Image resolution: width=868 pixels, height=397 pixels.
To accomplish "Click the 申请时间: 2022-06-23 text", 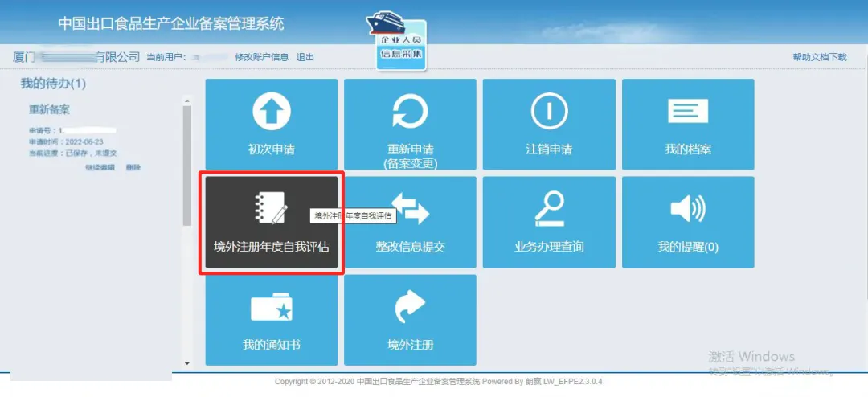I will coord(66,141).
